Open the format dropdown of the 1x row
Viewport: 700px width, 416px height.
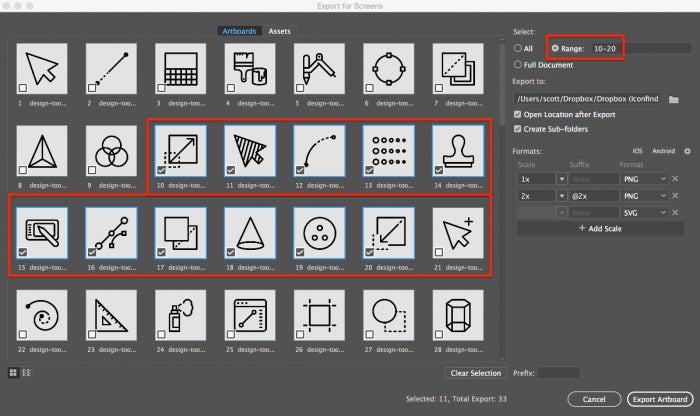tap(644, 179)
